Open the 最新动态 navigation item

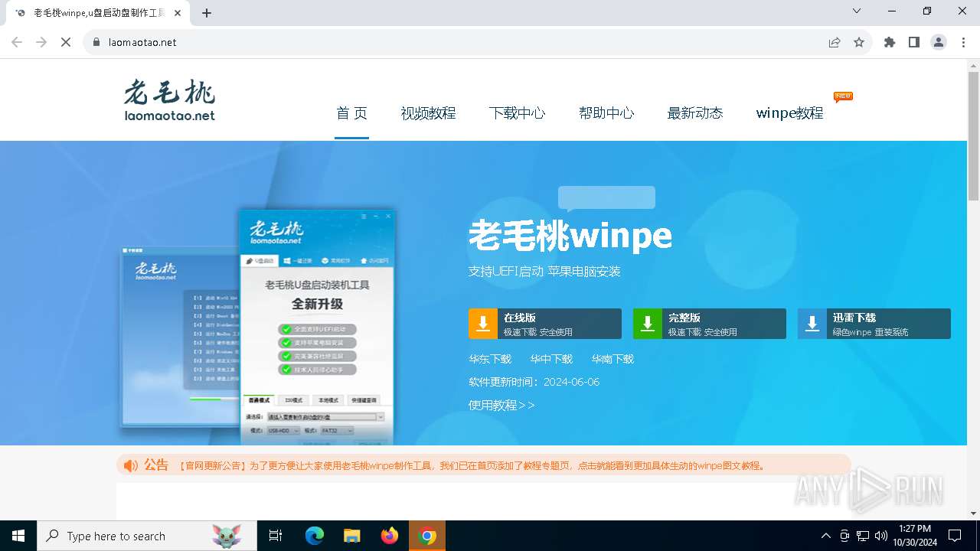pyautogui.click(x=694, y=113)
